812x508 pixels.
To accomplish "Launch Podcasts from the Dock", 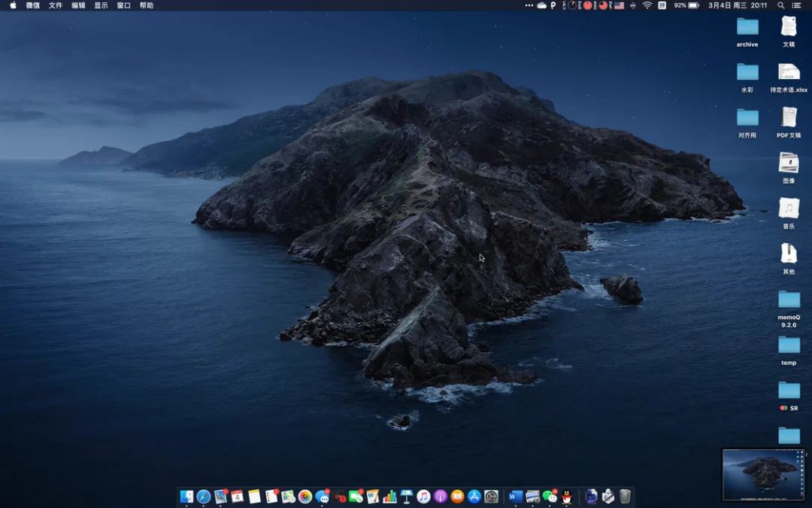I will coord(441,496).
